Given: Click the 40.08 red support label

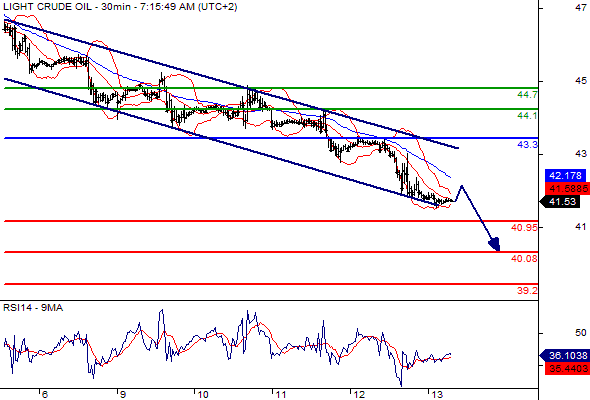Looking at the screenshot, I should [524, 259].
